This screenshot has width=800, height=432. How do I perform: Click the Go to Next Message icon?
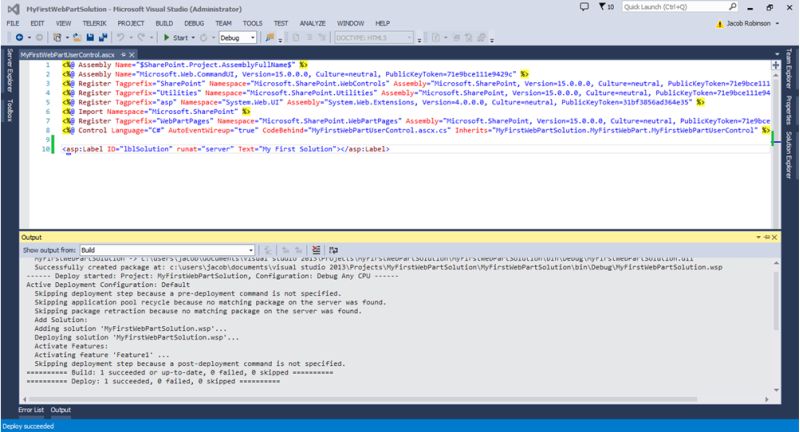coord(299,250)
